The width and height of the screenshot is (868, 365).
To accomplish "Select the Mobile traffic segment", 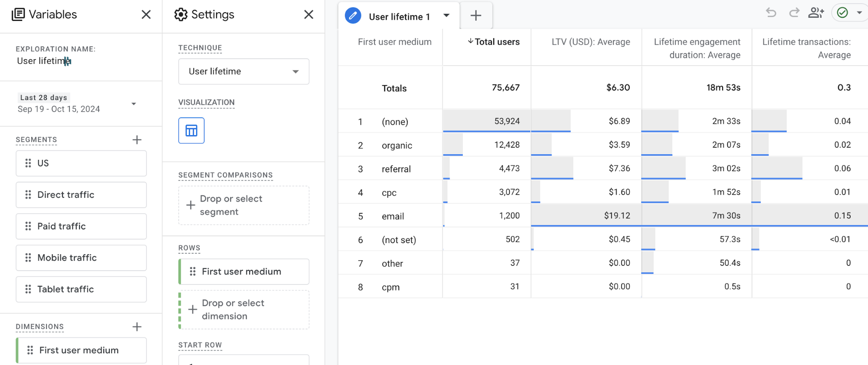I will (x=81, y=258).
